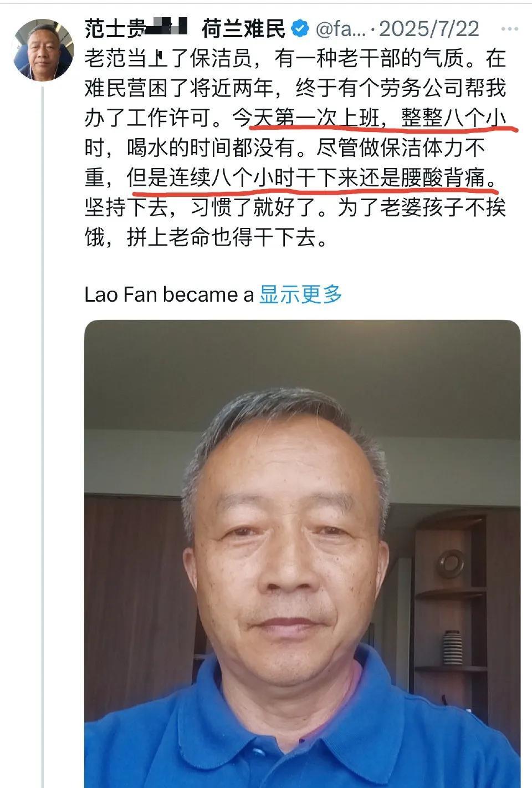Open the attached selfie photo
Image resolution: width=532 pixels, height=788 pixels.
(303, 553)
